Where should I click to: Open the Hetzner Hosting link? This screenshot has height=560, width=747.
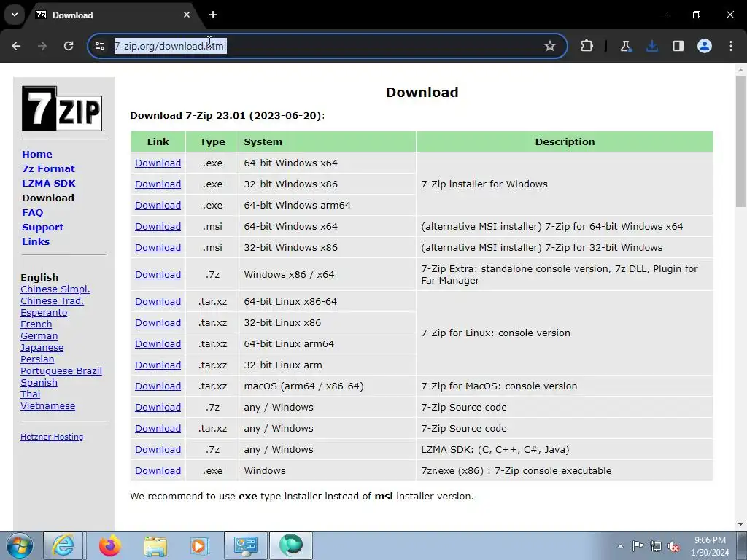click(x=52, y=437)
